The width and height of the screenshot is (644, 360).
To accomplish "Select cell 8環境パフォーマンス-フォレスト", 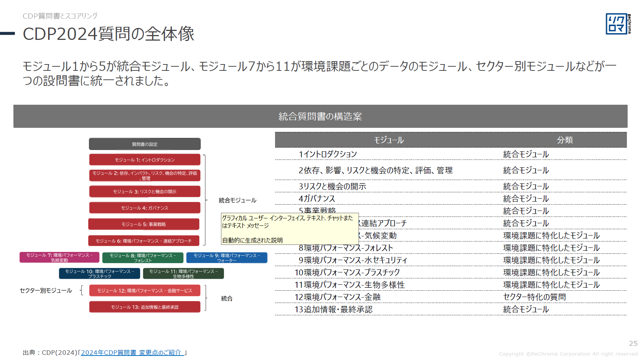I will 346,248.
